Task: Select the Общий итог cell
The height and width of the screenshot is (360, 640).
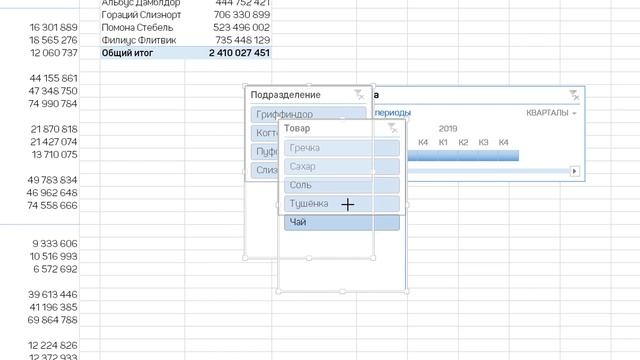Action: point(142,53)
